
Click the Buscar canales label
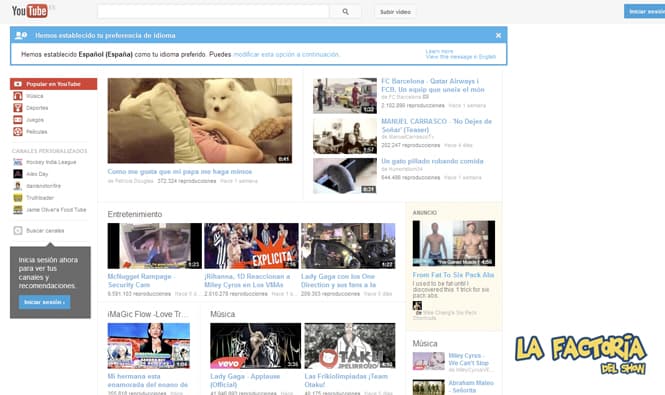click(x=45, y=231)
